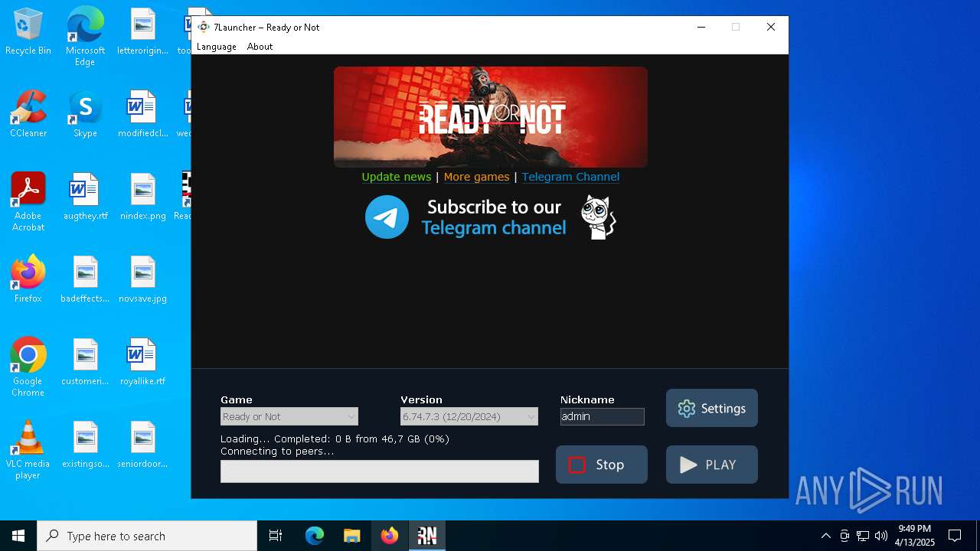Image resolution: width=980 pixels, height=551 pixels.
Task: Click the Ready or Not taskbar icon
Action: [x=427, y=536]
